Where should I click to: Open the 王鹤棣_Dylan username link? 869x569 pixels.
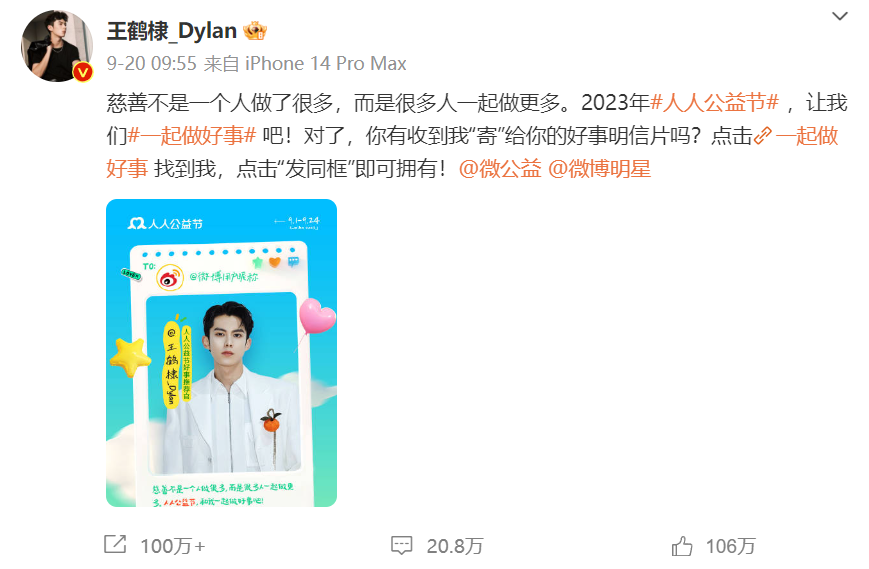[172, 31]
